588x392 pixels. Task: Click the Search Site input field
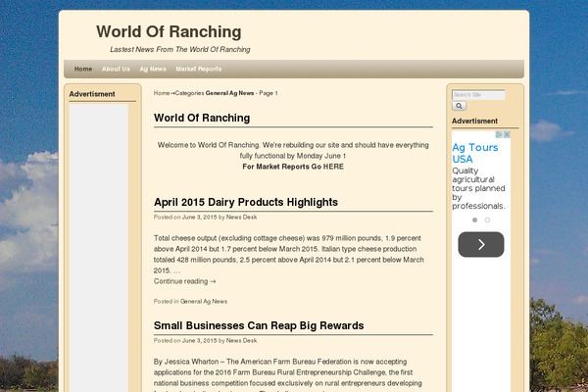[x=478, y=95]
